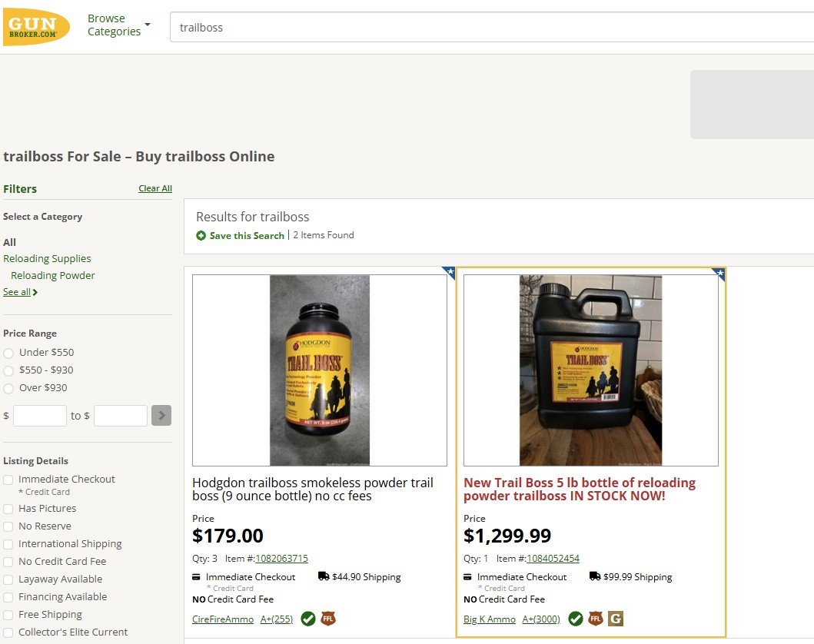Enable the No Reserve filter

tap(8, 526)
